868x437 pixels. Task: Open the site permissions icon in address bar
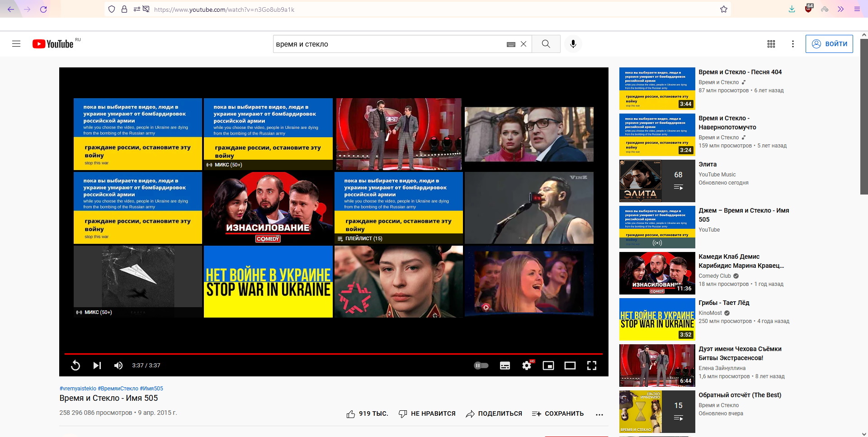[137, 9]
